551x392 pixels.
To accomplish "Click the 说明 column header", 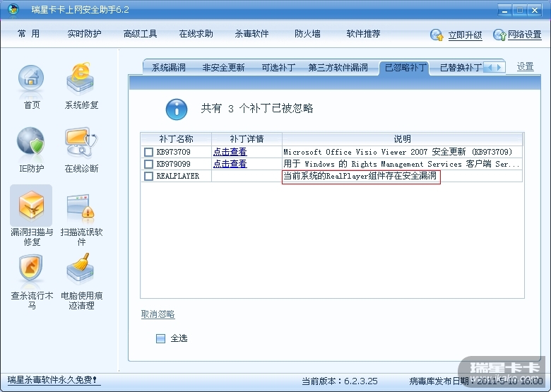I will click(x=403, y=139).
